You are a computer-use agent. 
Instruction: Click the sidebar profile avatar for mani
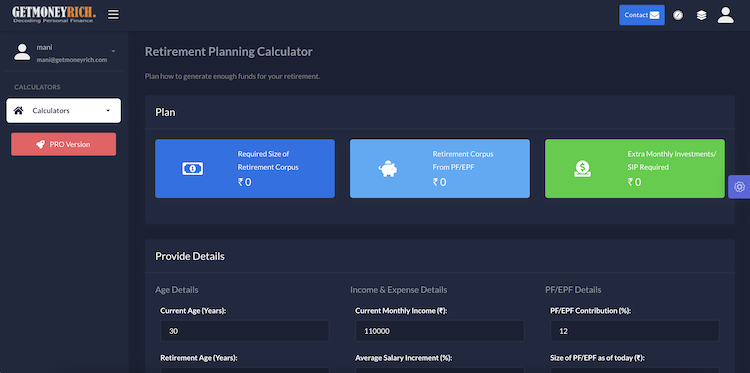click(x=22, y=52)
